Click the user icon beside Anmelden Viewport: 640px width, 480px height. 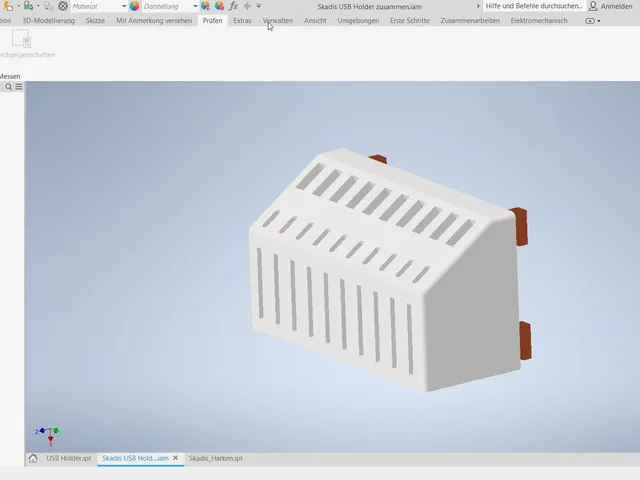click(x=593, y=6)
